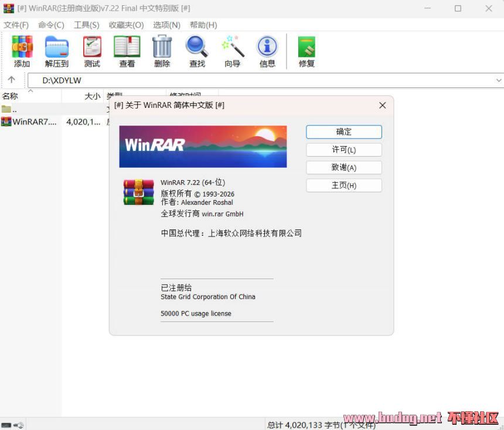The height and width of the screenshot is (430, 504).
Task: Open the File (文件) menu
Action: coord(16,25)
